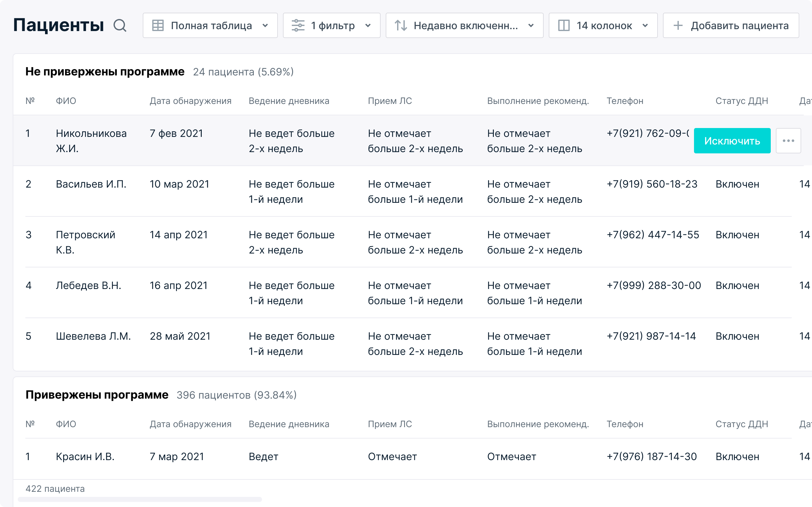The width and height of the screenshot is (812, 507).
Task: Open the 14 колонок dropdown chevron
Action: (645, 25)
